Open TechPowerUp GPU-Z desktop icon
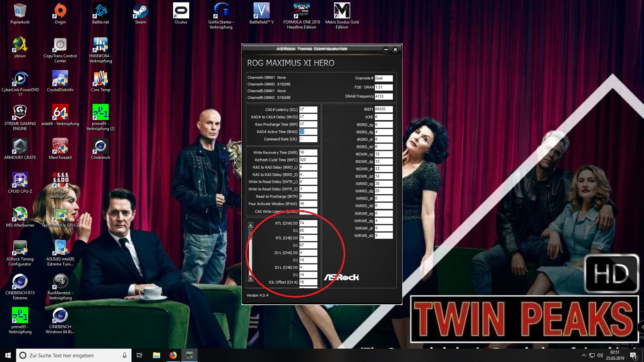Image resolution: width=644 pixels, height=362 pixels. pos(60,217)
